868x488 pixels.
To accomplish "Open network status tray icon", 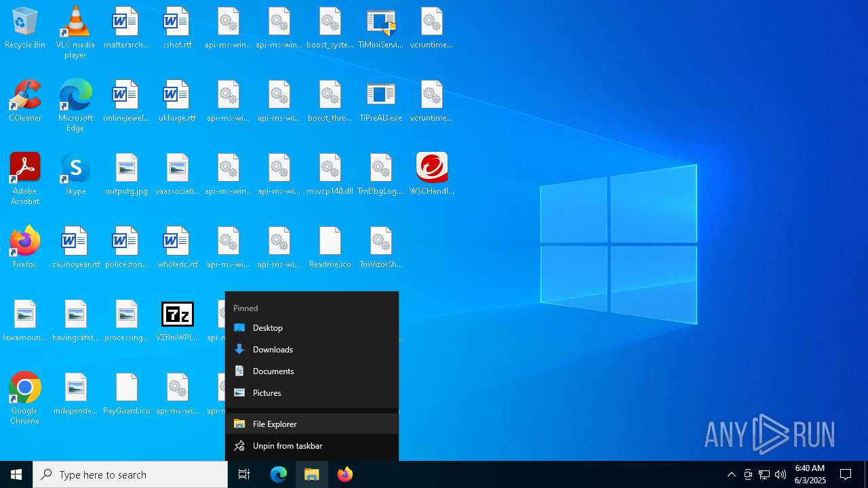I will [764, 474].
